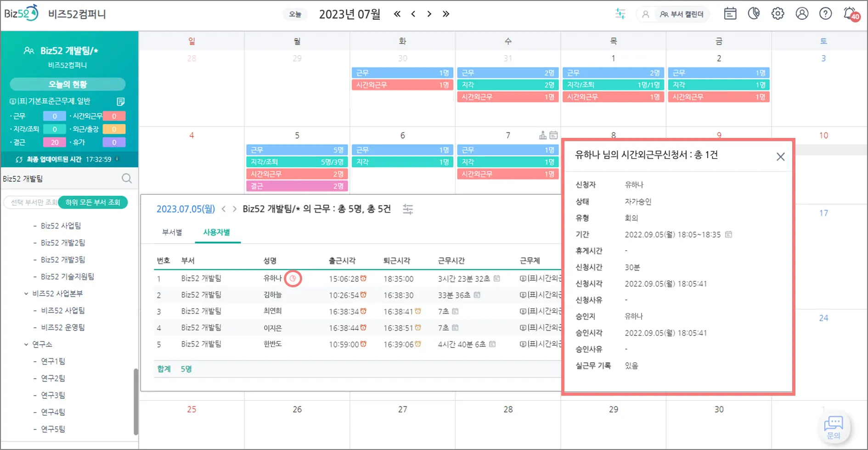Open the help question mark icon

click(x=826, y=14)
